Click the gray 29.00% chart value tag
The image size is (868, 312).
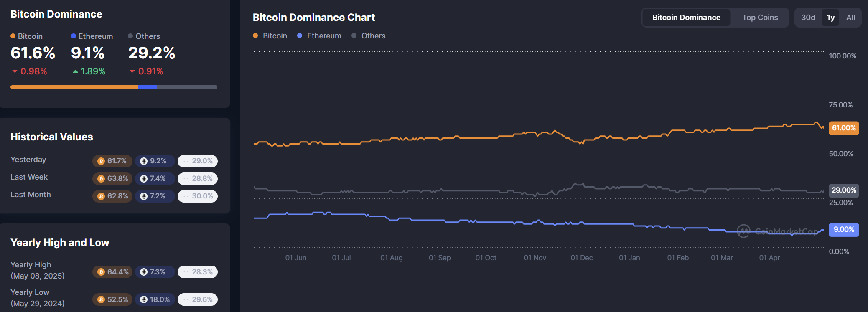(844, 190)
